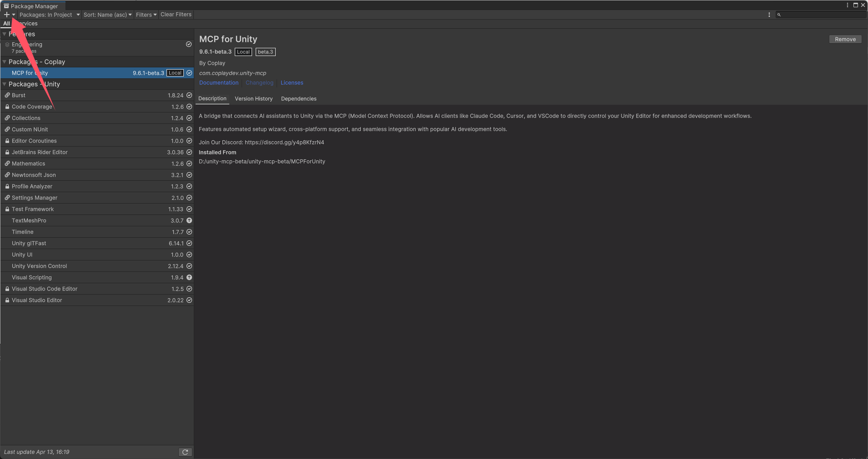
Task: Open the Documentation link
Action: click(219, 83)
